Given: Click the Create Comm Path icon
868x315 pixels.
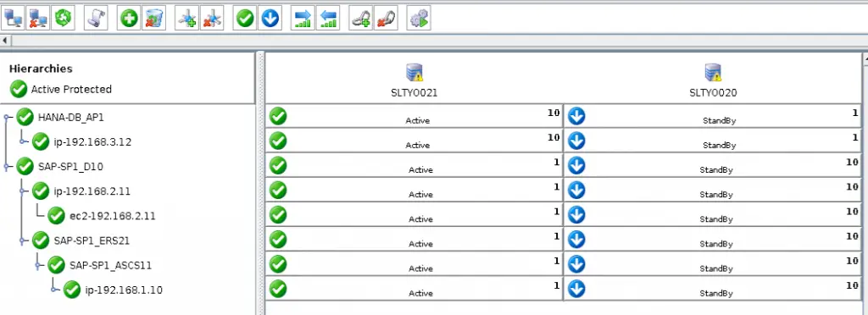Looking at the screenshot, I should [186, 19].
